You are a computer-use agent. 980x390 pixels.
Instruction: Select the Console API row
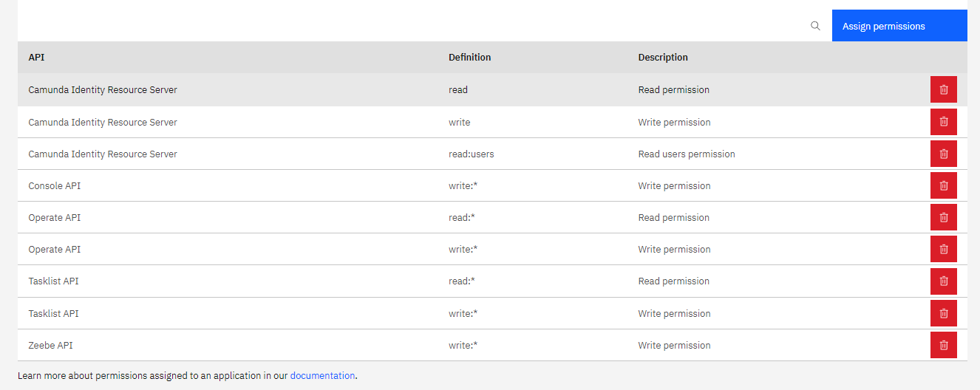pyautogui.click(x=492, y=185)
